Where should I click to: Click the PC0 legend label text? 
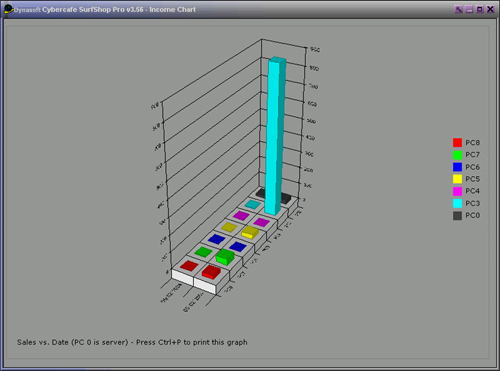tap(473, 216)
